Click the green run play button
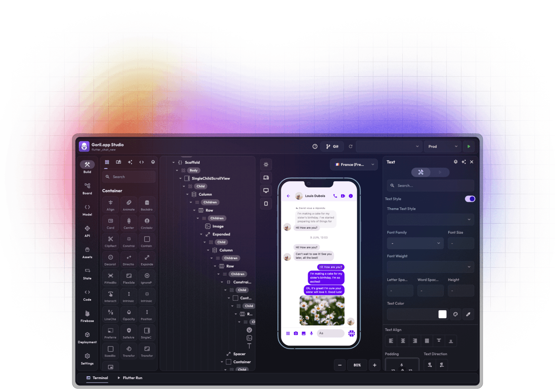 [x=469, y=146]
